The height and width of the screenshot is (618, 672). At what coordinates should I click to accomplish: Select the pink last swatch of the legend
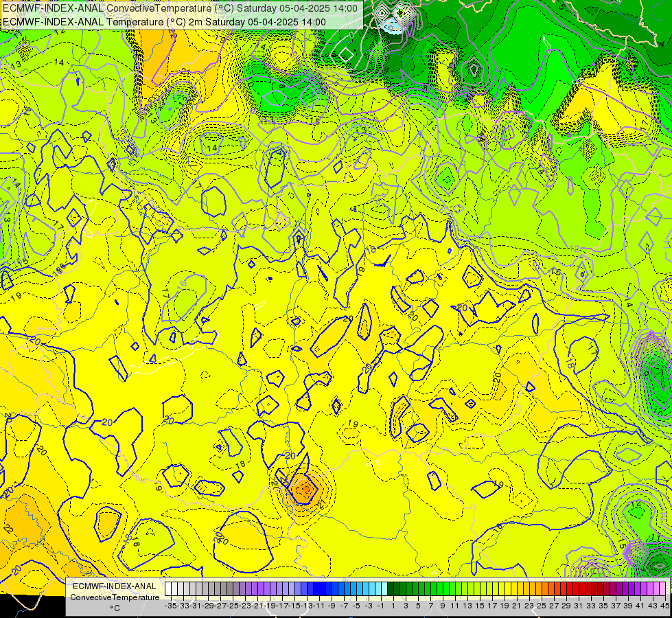pyautogui.click(x=662, y=589)
